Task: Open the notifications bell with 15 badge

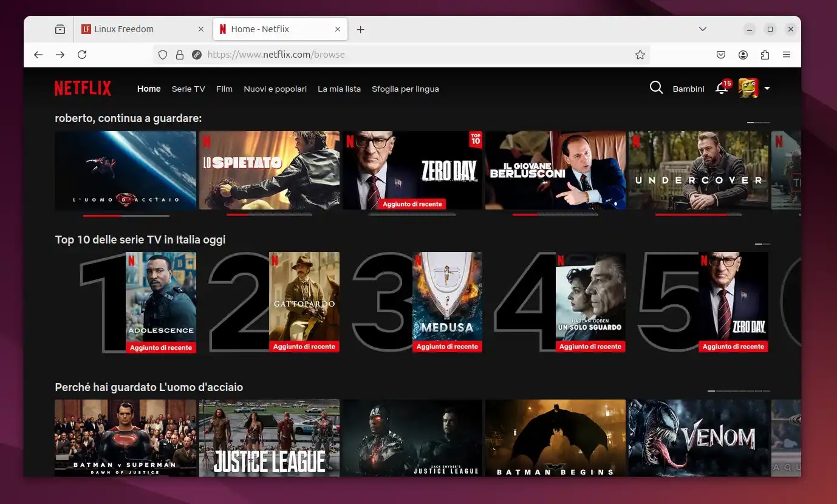Action: [722, 89]
